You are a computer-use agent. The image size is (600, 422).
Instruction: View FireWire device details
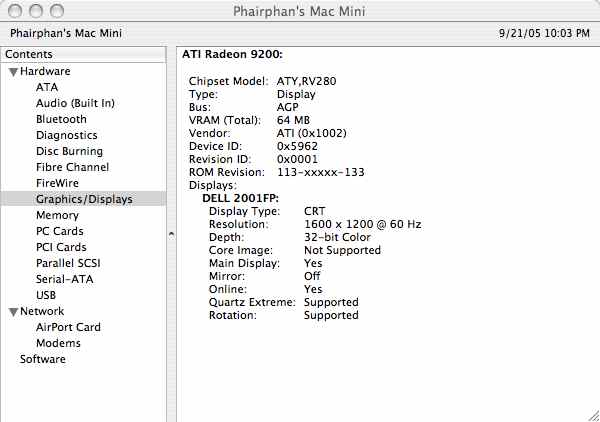click(57, 183)
